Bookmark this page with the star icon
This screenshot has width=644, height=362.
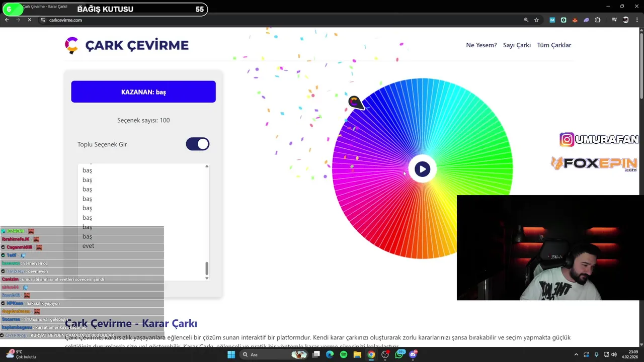point(536,20)
